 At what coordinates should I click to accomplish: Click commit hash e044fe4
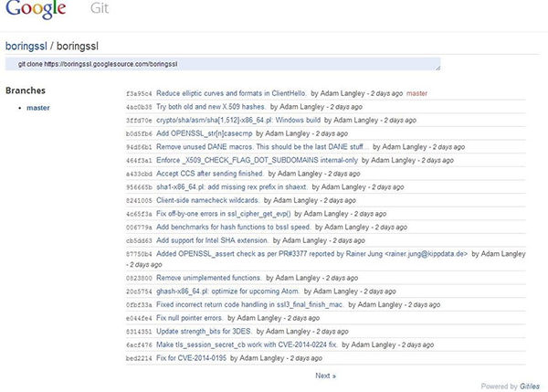[x=139, y=318]
